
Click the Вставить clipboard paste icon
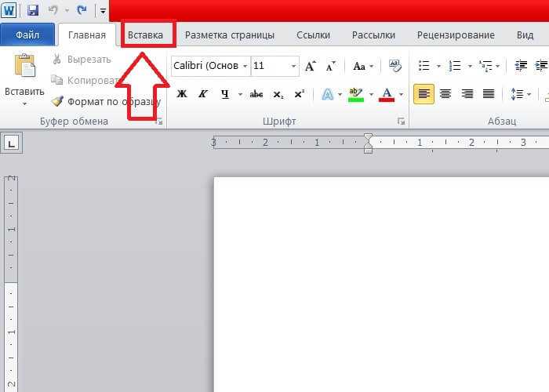point(24,66)
